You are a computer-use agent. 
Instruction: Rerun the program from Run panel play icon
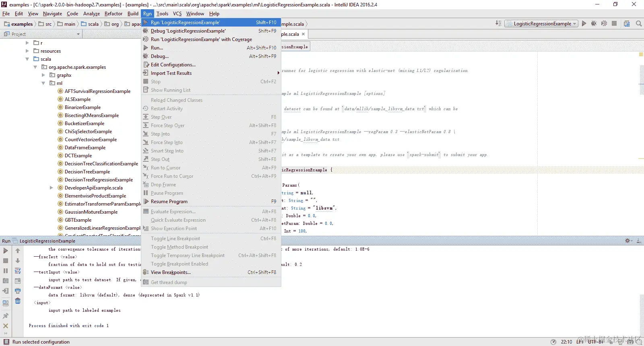pos(6,251)
